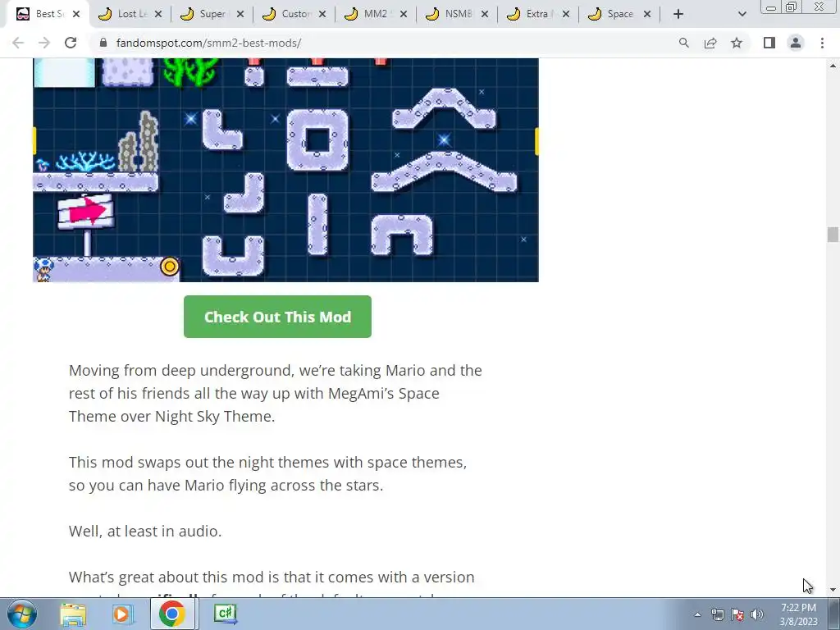Click the green Check Out This Mod button
This screenshot has width=840, height=630.
277,317
